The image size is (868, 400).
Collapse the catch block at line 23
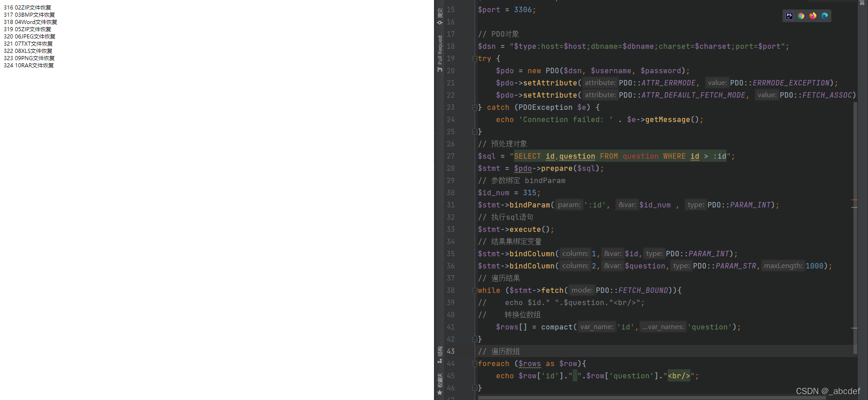(475, 108)
